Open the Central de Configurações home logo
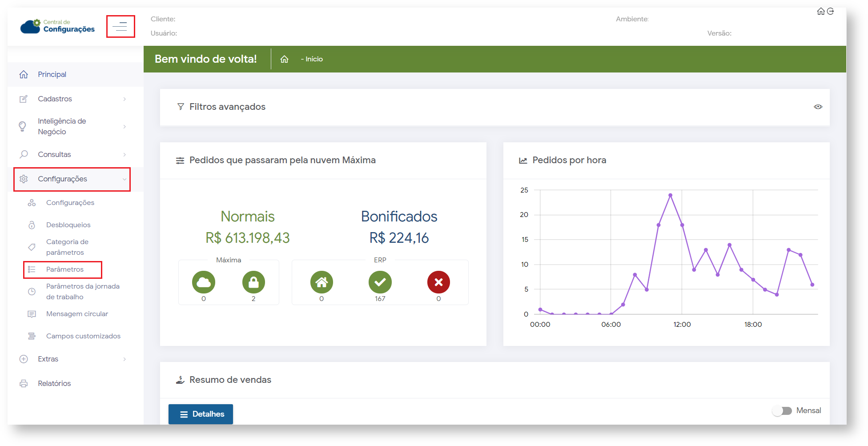 pos(57,26)
